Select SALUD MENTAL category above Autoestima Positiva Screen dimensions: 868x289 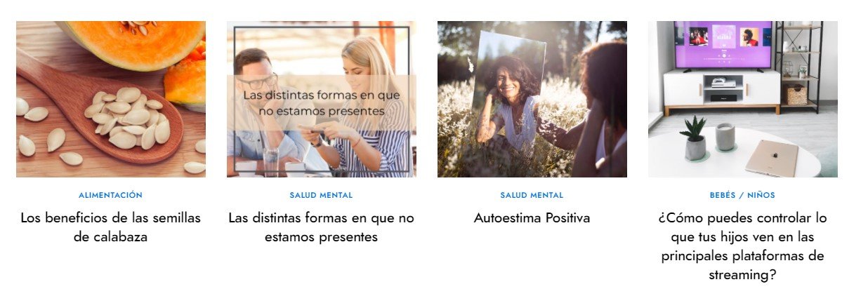pos(532,195)
